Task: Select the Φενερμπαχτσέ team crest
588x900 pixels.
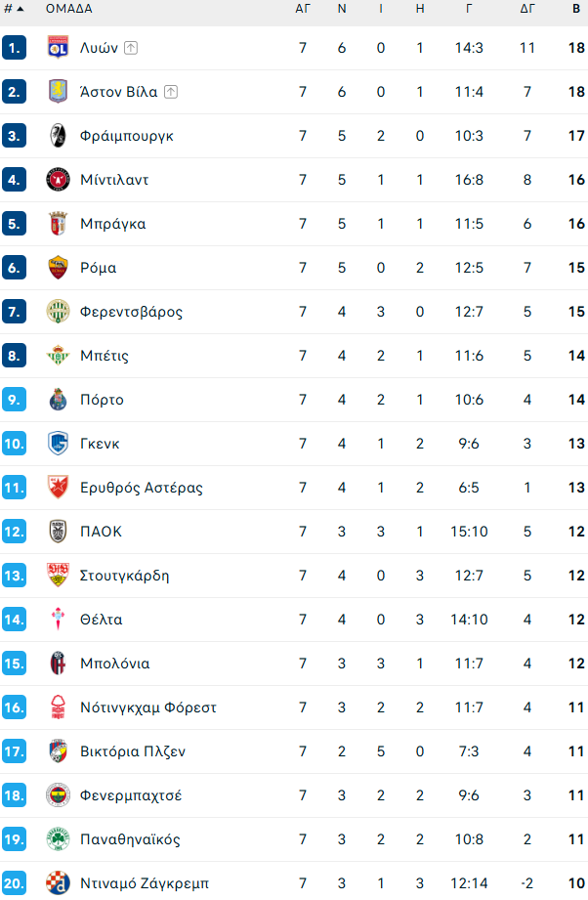Action: (x=56, y=794)
